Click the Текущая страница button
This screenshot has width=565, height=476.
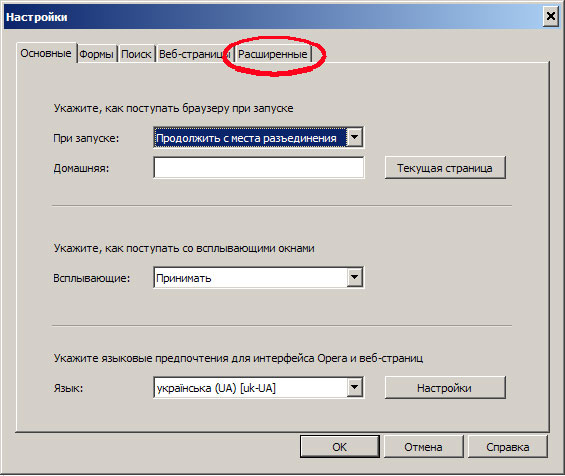click(x=445, y=168)
